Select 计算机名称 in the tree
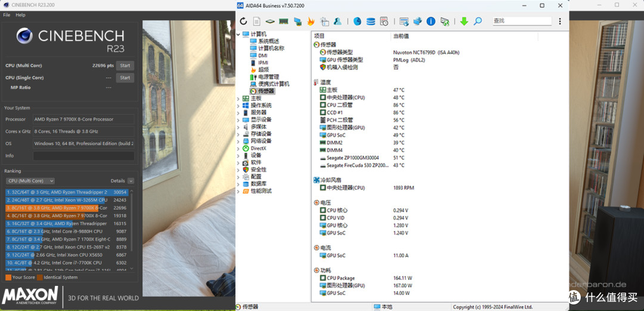Screen dimensions: 644x311 tap(271, 48)
